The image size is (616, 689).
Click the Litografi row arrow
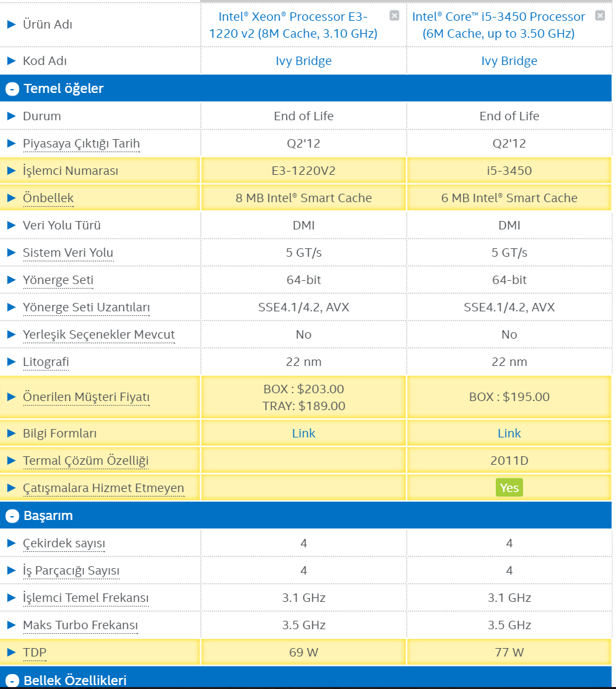click(x=12, y=361)
